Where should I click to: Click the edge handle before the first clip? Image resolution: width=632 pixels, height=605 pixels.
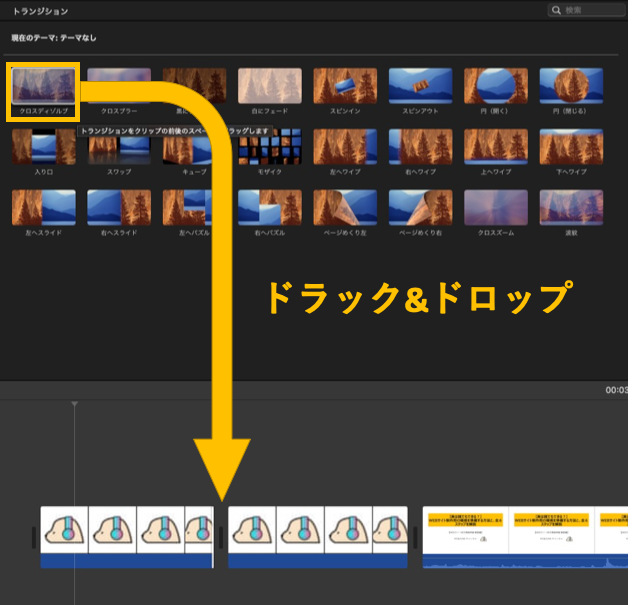click(34, 537)
